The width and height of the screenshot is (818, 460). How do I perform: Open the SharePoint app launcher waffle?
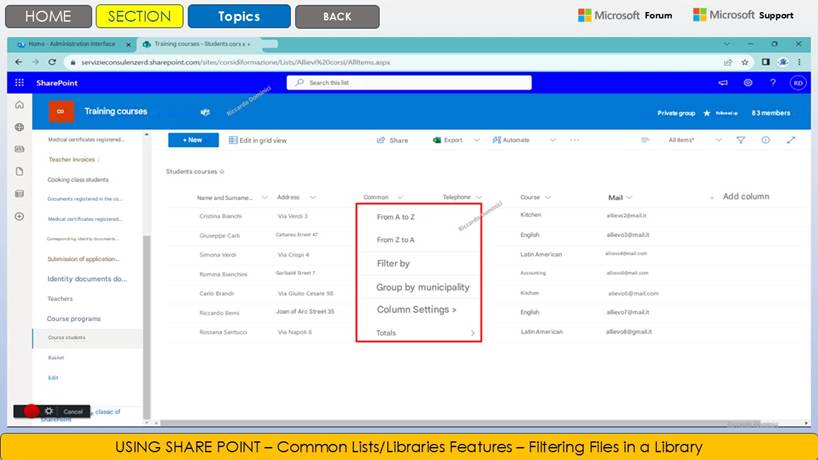click(x=20, y=83)
